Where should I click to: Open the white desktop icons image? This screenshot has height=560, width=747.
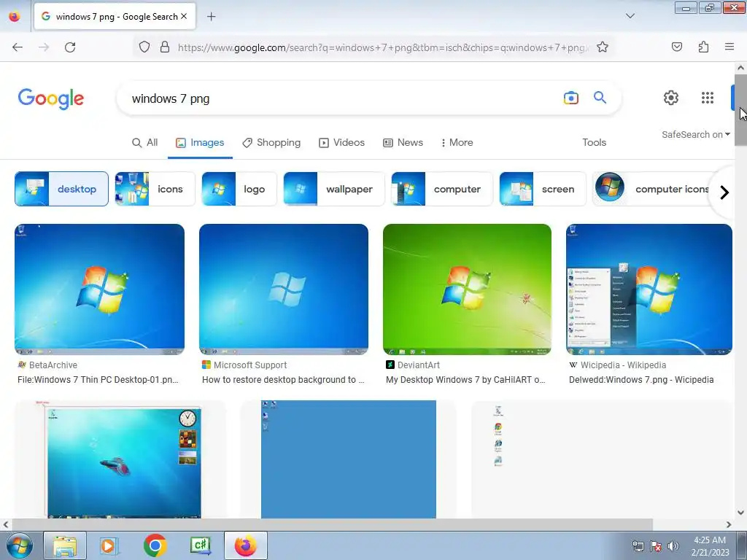[x=601, y=459]
